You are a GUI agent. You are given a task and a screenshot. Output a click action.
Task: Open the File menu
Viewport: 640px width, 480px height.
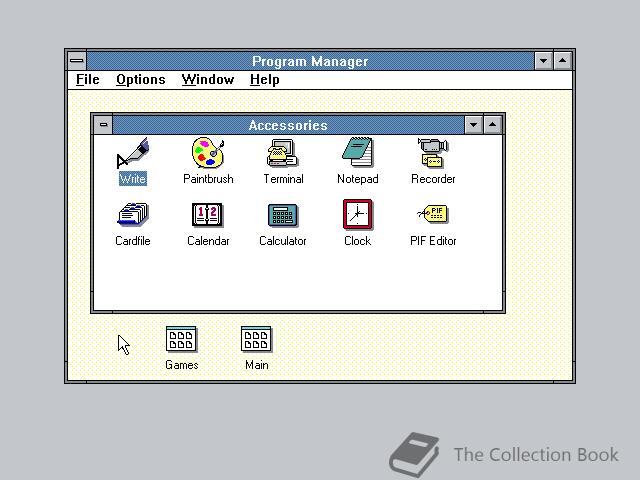(x=88, y=80)
